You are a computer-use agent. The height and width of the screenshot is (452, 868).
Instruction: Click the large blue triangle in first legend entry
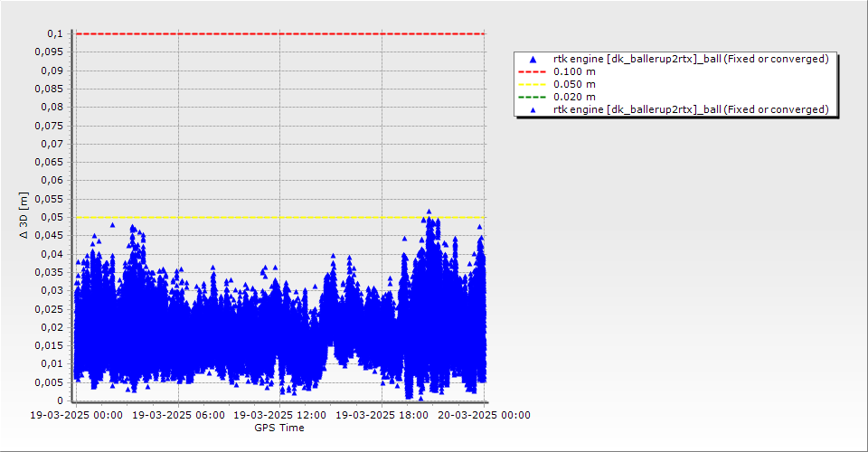click(x=533, y=60)
